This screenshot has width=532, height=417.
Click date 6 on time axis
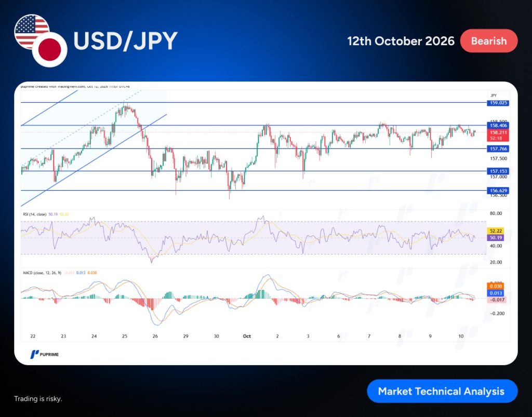[x=339, y=336]
